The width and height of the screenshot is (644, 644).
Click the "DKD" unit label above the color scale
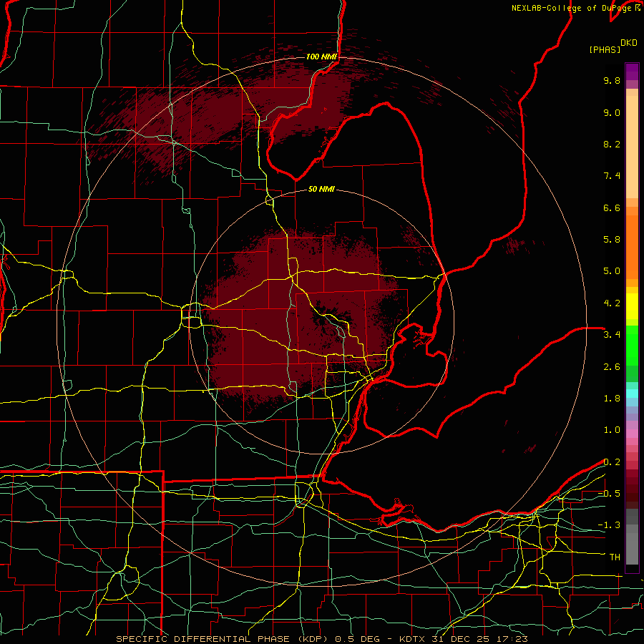click(x=629, y=43)
